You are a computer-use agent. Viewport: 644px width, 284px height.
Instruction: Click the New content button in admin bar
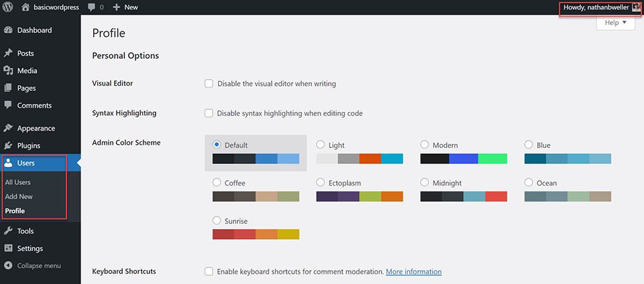(x=125, y=7)
